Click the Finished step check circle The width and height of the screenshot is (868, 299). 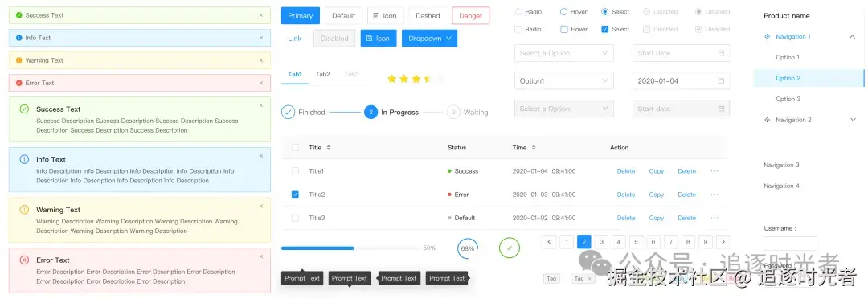288,112
